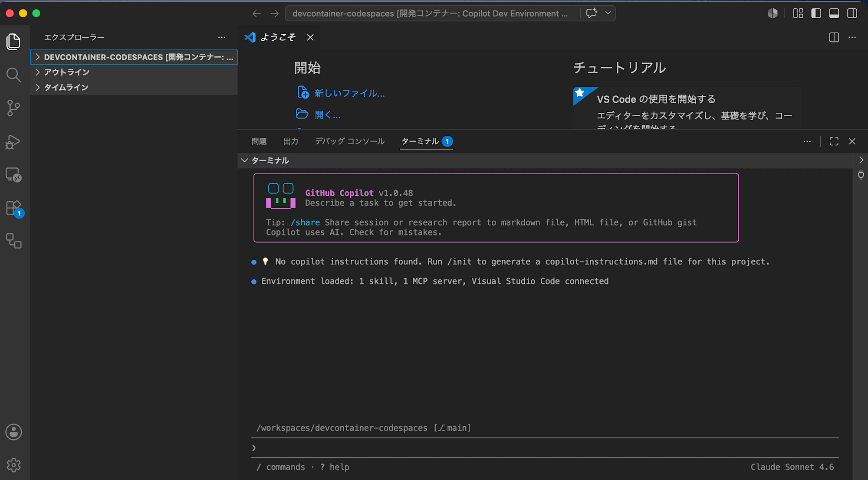Open the Remote Explorer view
Image resolution: width=868 pixels, height=480 pixels.
[x=13, y=175]
